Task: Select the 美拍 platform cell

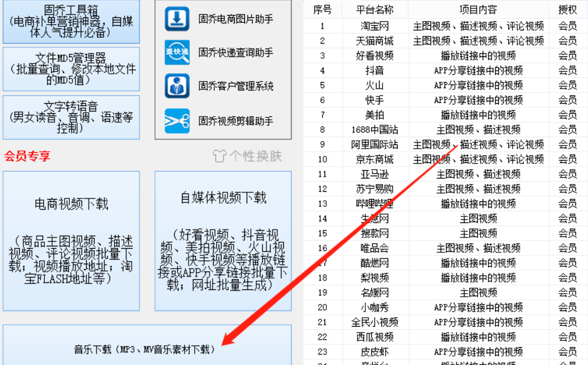Action: pos(375,115)
